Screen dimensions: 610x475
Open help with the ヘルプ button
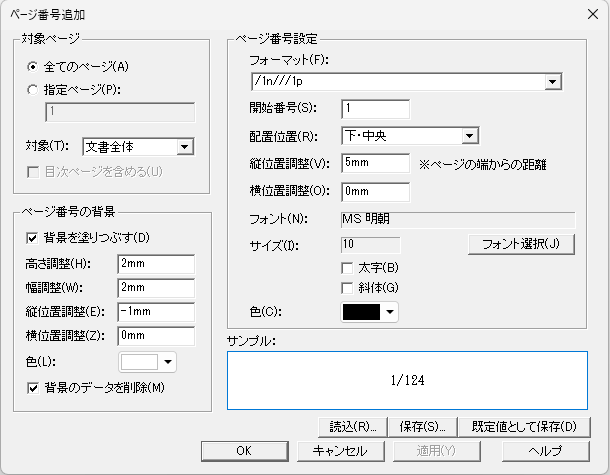click(545, 451)
